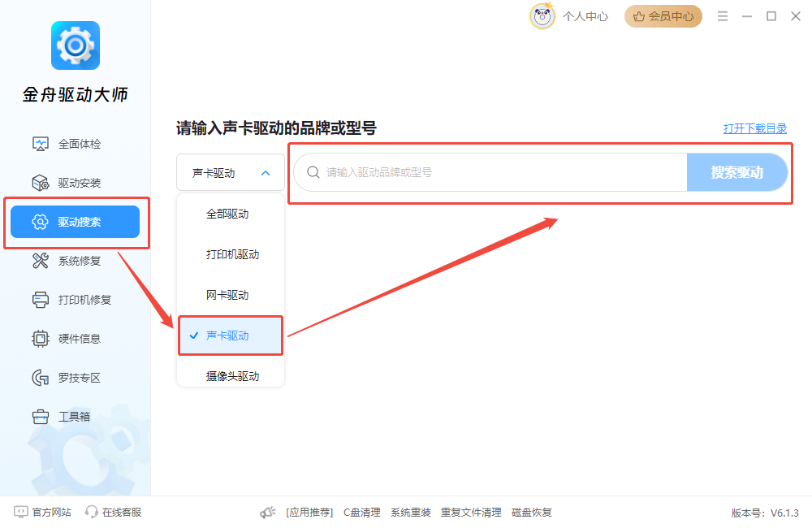Open 会员中心 membership button
The width and height of the screenshot is (812, 528).
[663, 16]
